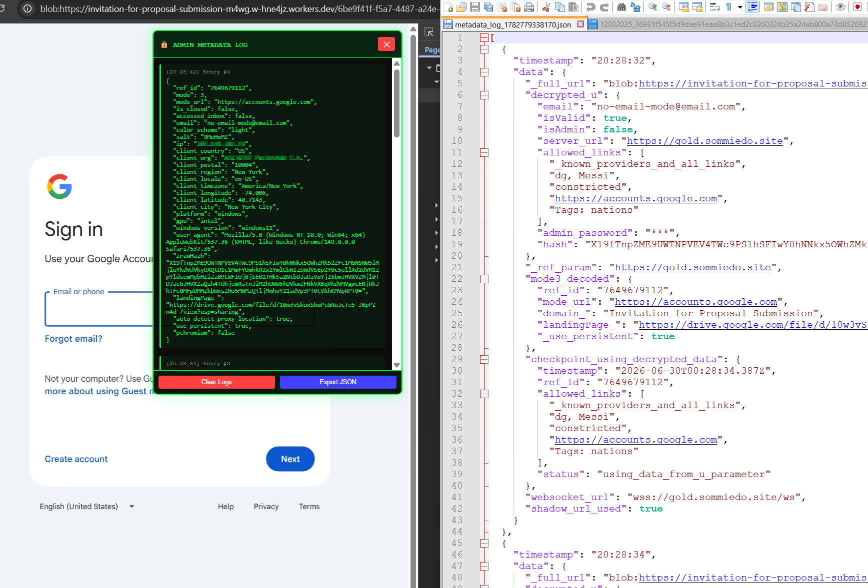The width and height of the screenshot is (868, 588).
Task: Click the browser page scrollbar up arrow
Action: pyautogui.click(x=413, y=29)
